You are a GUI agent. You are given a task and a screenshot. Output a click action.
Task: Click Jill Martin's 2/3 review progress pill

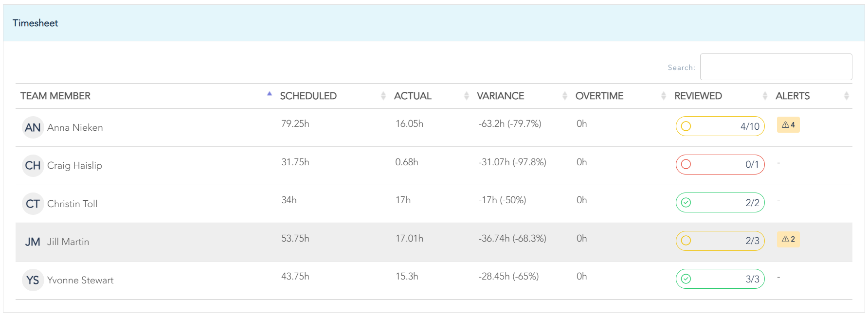(720, 241)
